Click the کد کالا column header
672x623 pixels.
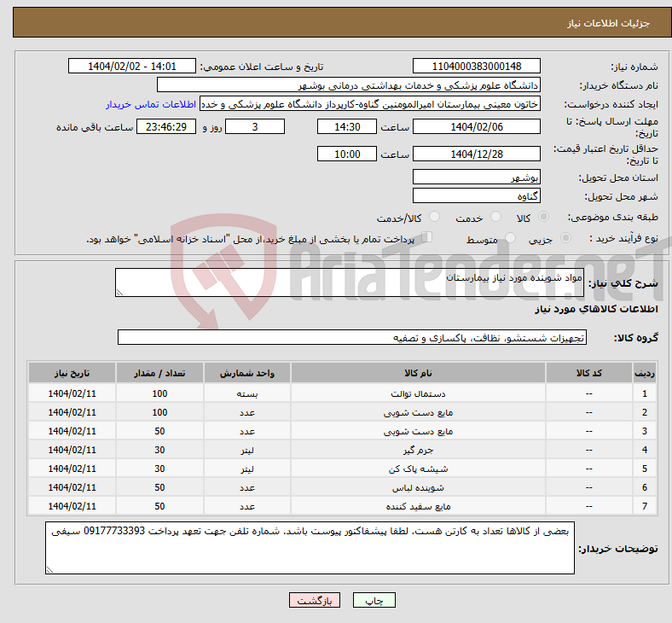(x=589, y=373)
